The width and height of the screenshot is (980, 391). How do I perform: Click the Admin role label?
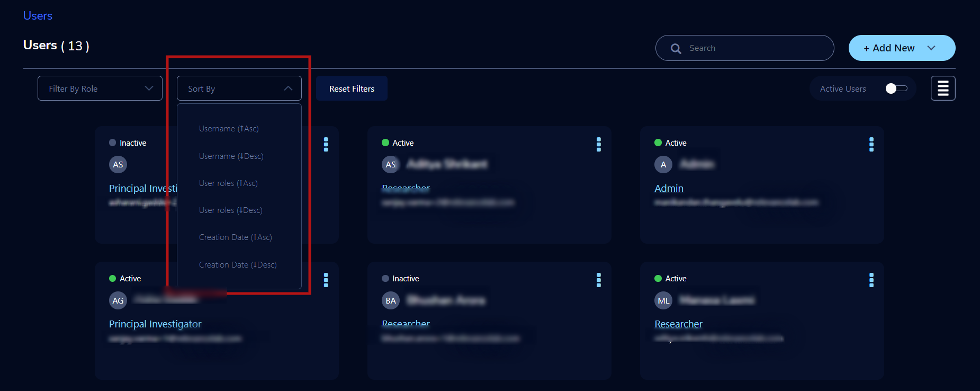coord(669,188)
